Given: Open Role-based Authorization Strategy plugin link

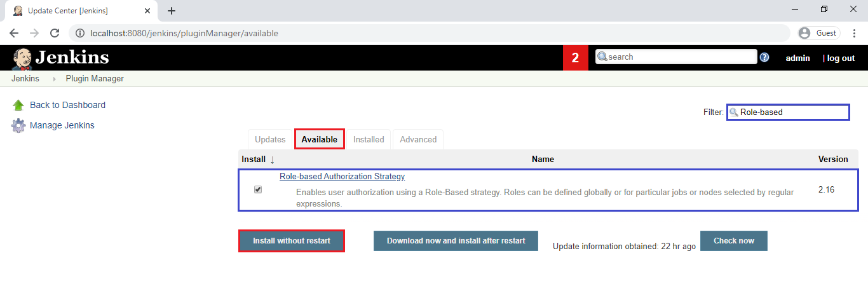Looking at the screenshot, I should 342,177.
